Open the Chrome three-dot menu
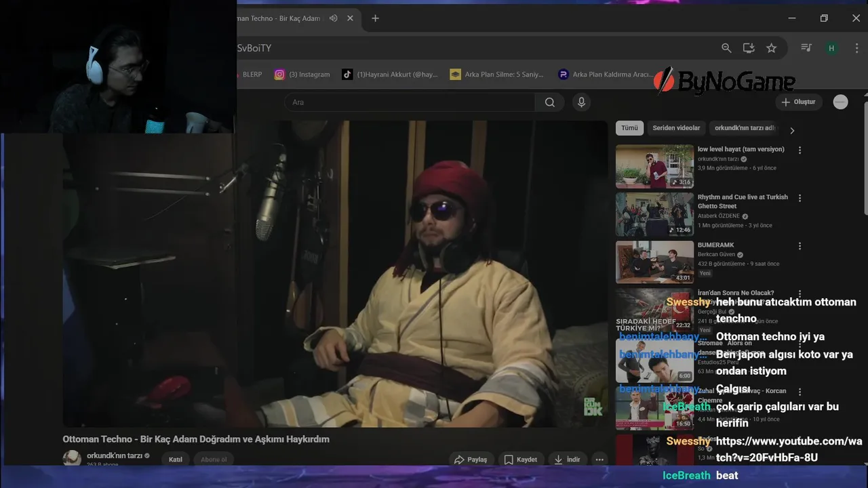 856,48
